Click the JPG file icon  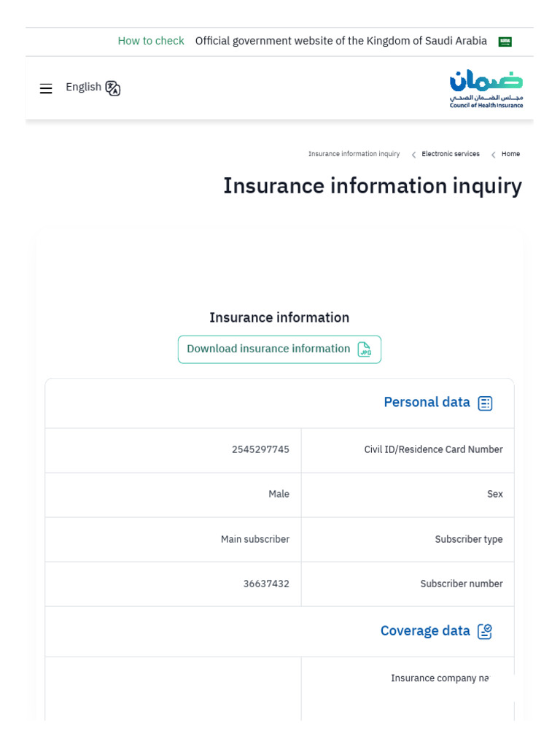pos(365,349)
